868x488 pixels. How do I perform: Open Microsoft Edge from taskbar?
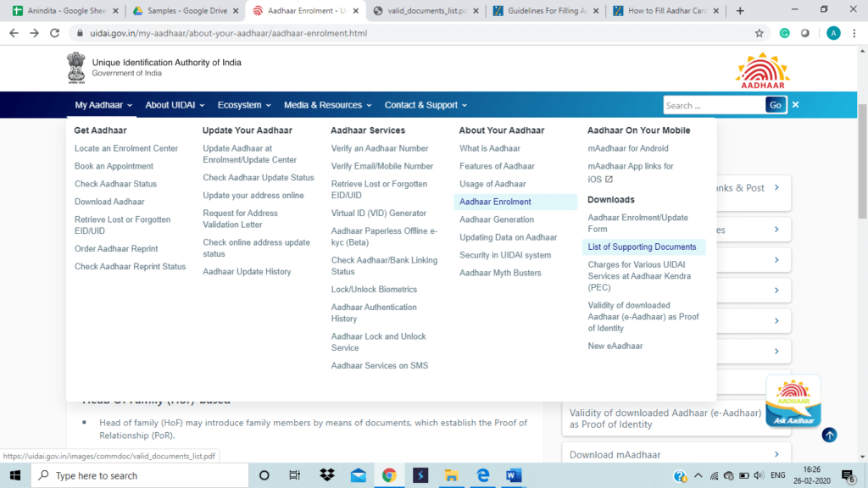click(482, 475)
